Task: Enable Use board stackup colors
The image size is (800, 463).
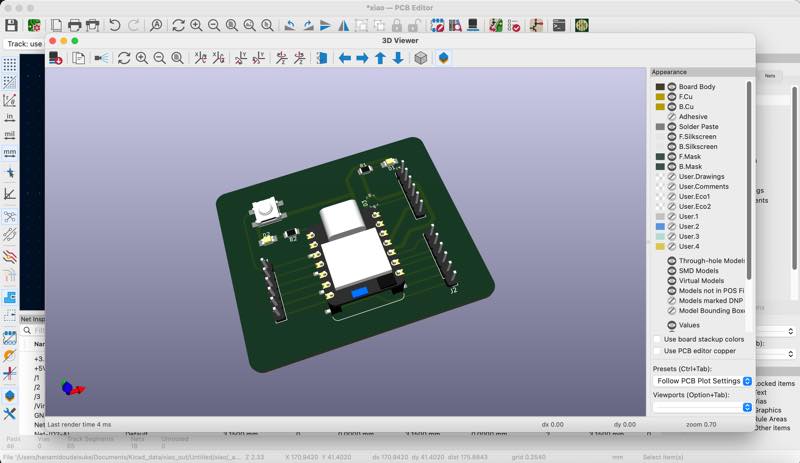Action: point(657,339)
